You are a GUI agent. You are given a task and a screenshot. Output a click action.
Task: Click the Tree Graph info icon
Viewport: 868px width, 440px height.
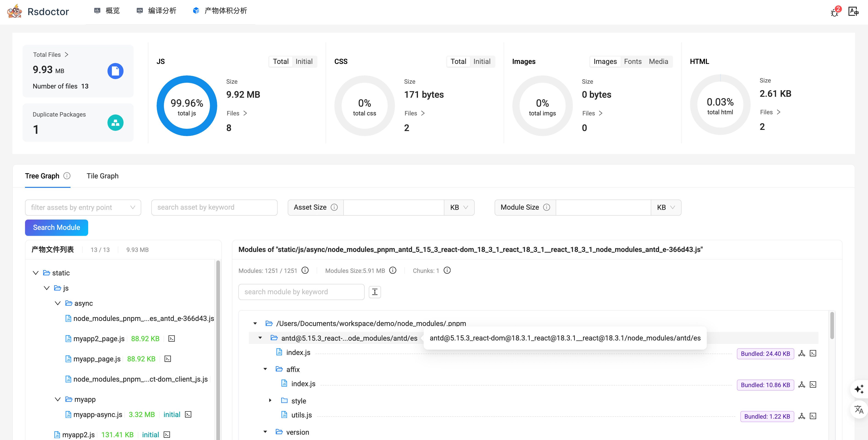(x=67, y=176)
